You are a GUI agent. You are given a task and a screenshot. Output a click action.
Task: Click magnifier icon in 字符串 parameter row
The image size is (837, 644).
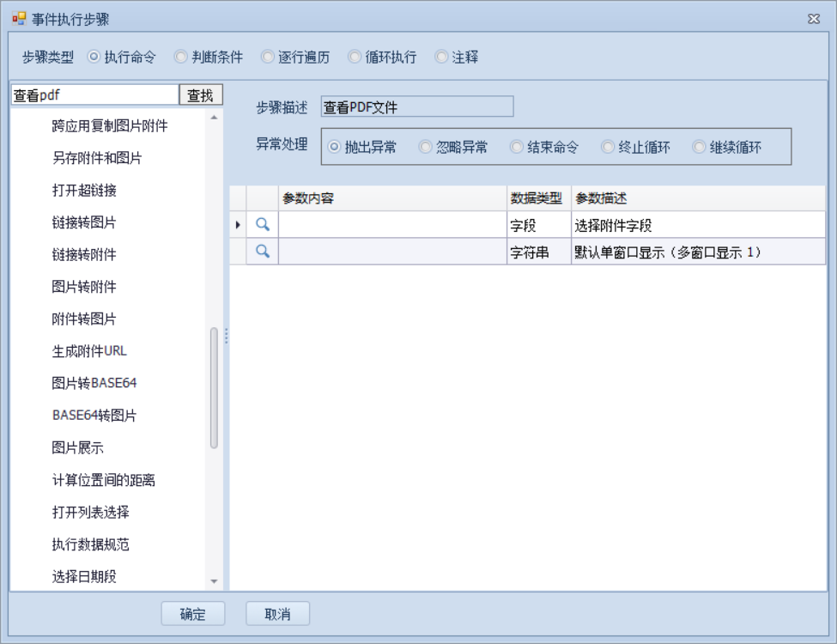point(264,252)
